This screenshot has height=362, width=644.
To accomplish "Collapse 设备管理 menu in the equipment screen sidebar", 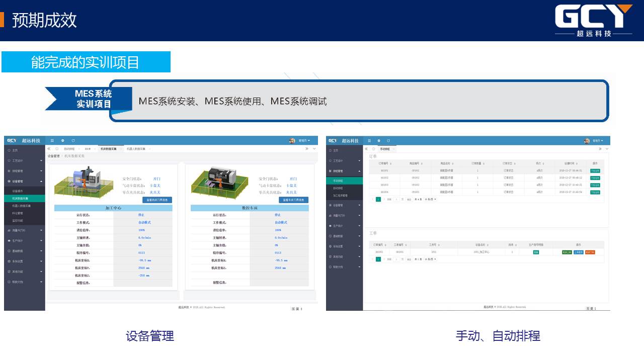I will (x=41, y=181).
